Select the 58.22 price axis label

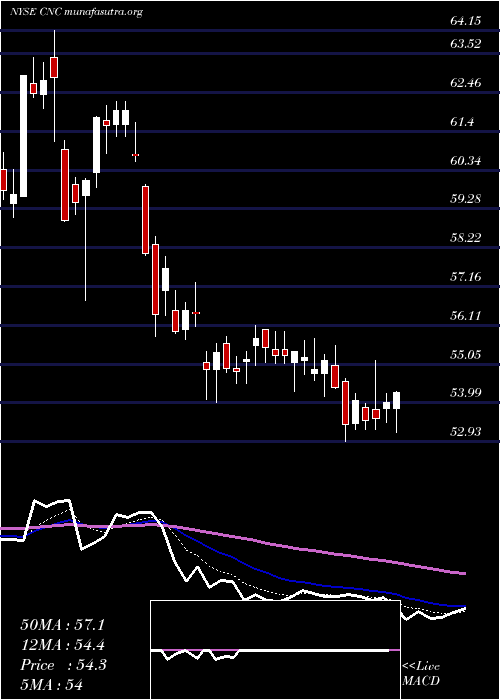[465, 238]
